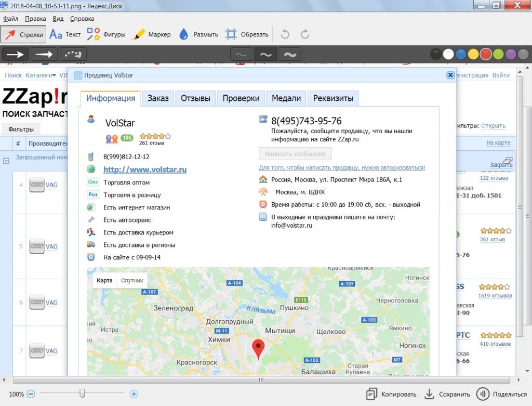
Task: Select the Размыть blur tool
Action: 198,34
